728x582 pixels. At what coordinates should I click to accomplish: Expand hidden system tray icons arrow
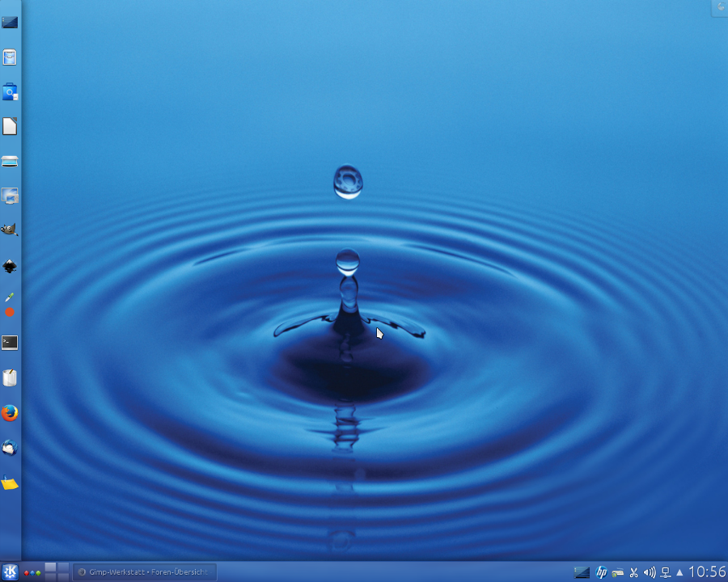[679, 573]
